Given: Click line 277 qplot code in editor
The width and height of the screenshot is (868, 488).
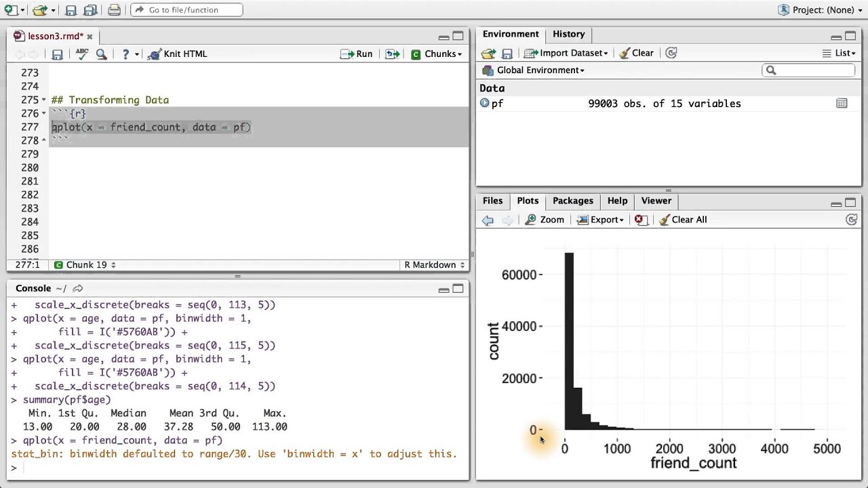Looking at the screenshot, I should coord(151,127).
